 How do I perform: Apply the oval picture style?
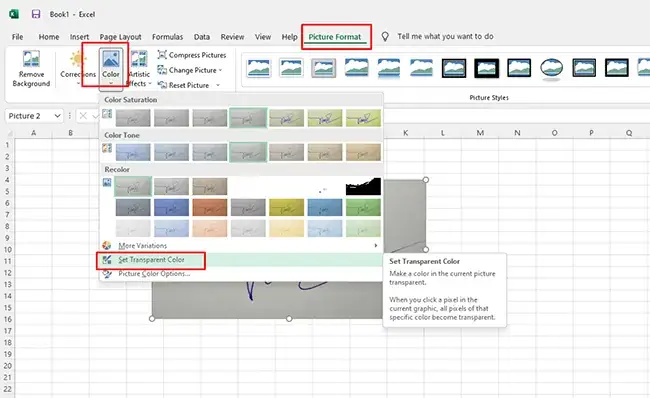pyautogui.click(x=551, y=68)
